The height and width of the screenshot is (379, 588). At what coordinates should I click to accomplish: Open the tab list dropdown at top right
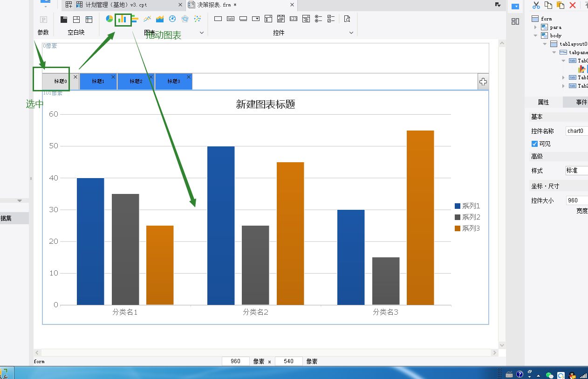click(x=498, y=5)
